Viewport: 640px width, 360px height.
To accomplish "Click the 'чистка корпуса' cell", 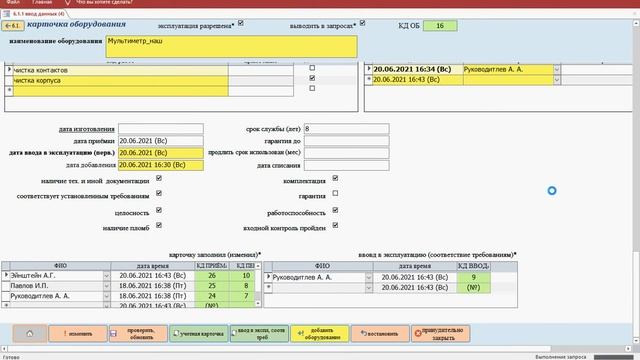I will (120, 80).
